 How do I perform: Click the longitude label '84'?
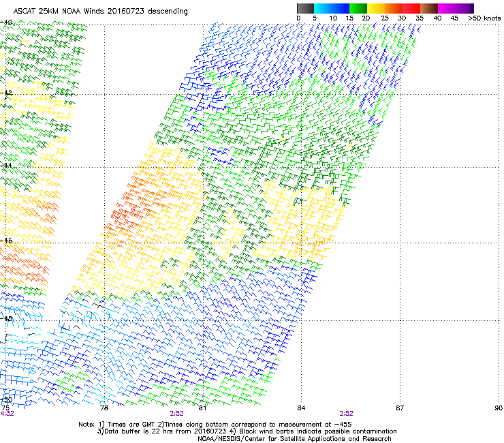click(301, 408)
